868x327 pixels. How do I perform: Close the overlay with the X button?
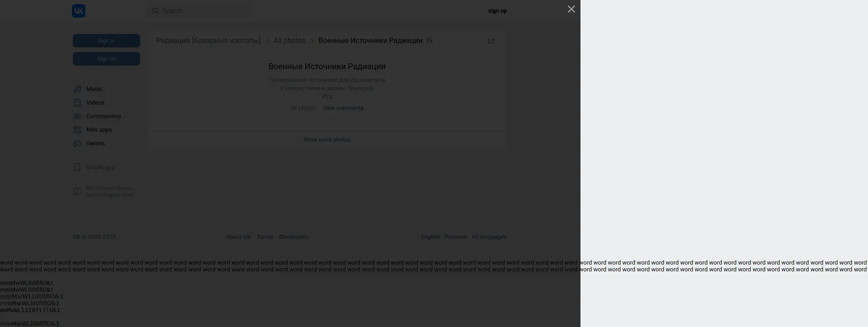[x=571, y=9]
